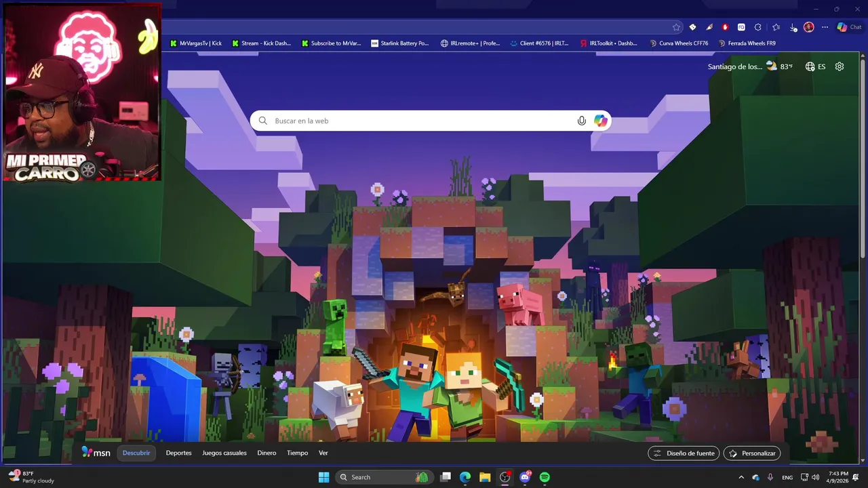
Task: Add this page to favorites star
Action: pos(676,27)
